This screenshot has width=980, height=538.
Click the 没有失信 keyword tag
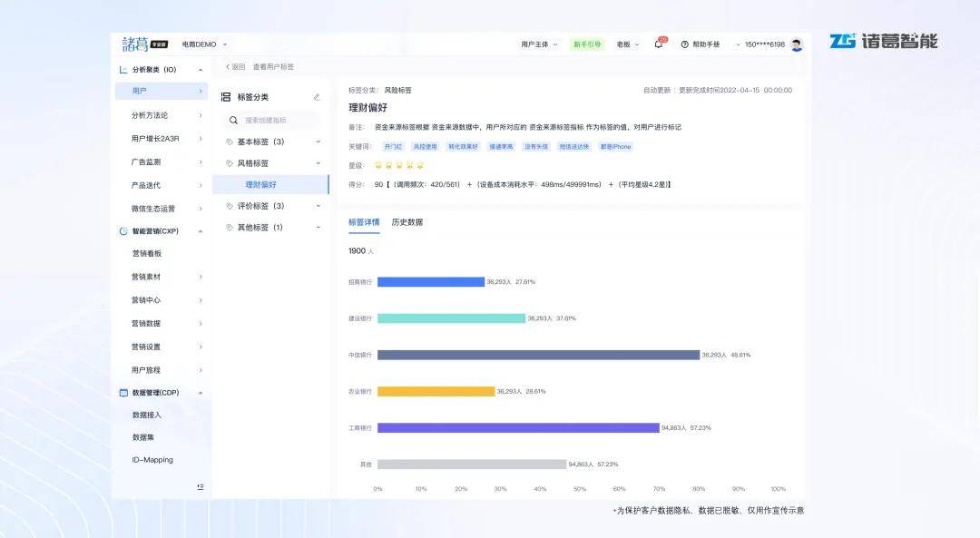click(x=535, y=147)
